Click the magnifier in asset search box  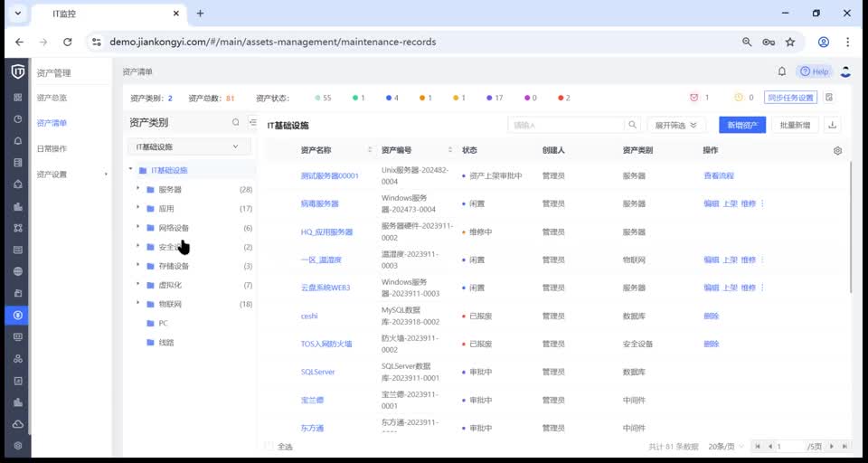coord(631,125)
